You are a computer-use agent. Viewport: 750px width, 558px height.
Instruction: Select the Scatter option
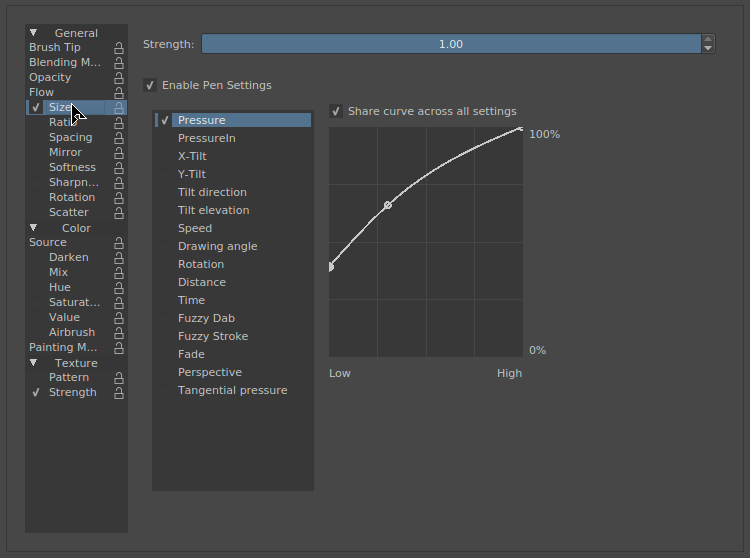[x=68, y=212]
